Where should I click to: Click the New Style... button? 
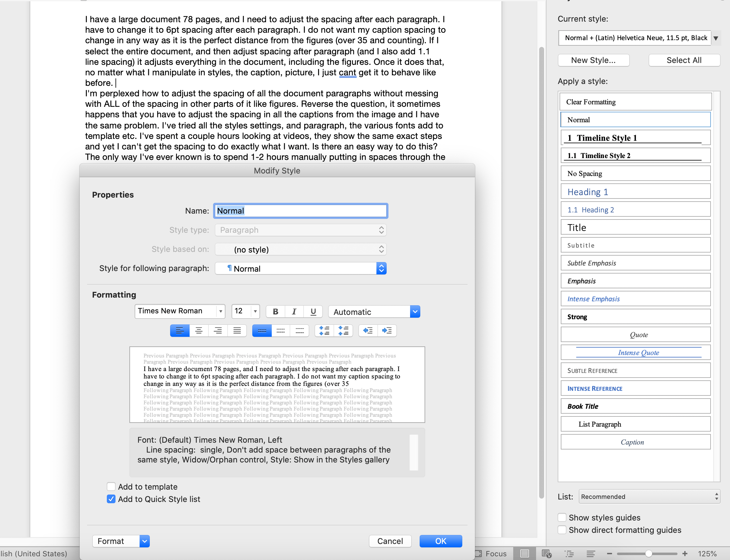[x=593, y=60]
